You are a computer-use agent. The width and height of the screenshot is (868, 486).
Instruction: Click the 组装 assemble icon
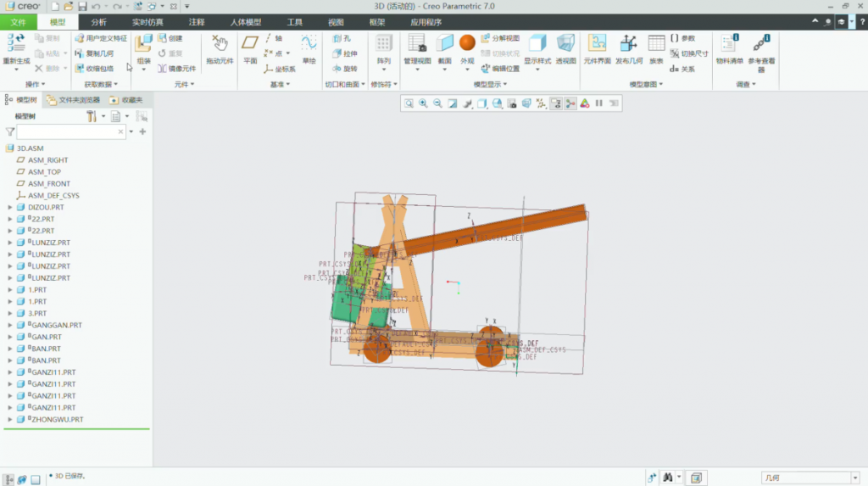143,44
